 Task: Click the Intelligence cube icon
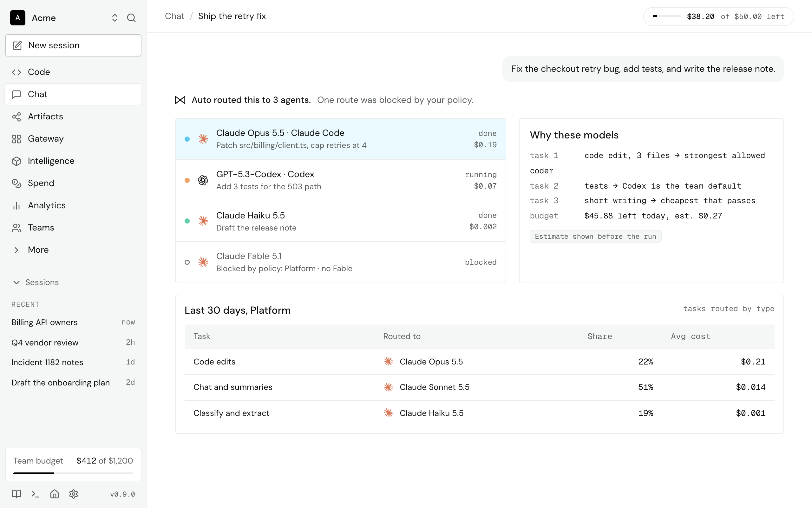point(16,161)
